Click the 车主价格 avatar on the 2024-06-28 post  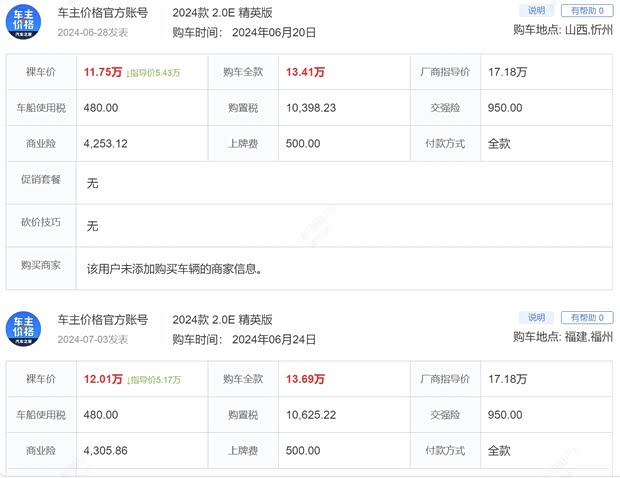coord(23,21)
